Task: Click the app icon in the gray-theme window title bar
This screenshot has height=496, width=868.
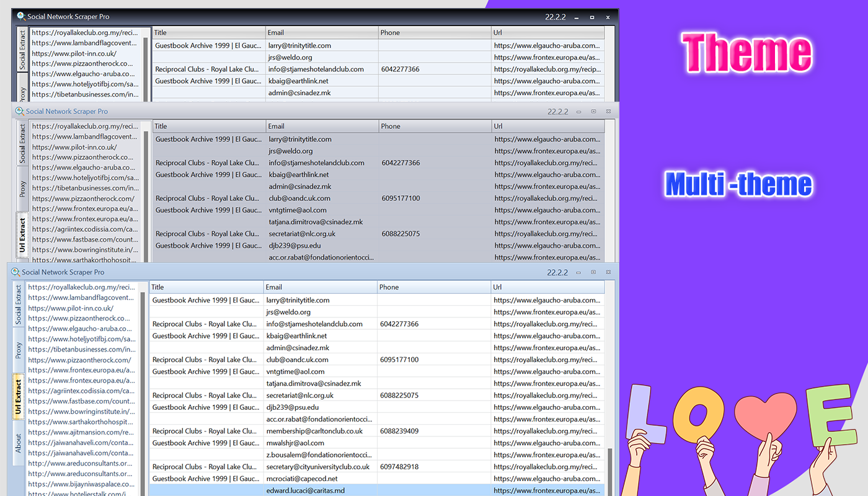Action: pyautogui.click(x=20, y=112)
